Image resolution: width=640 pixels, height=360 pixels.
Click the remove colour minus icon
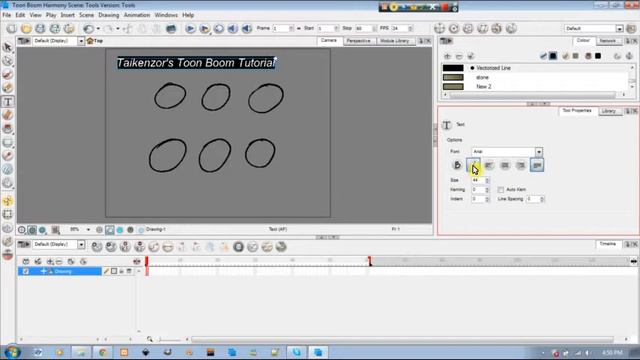point(459,56)
